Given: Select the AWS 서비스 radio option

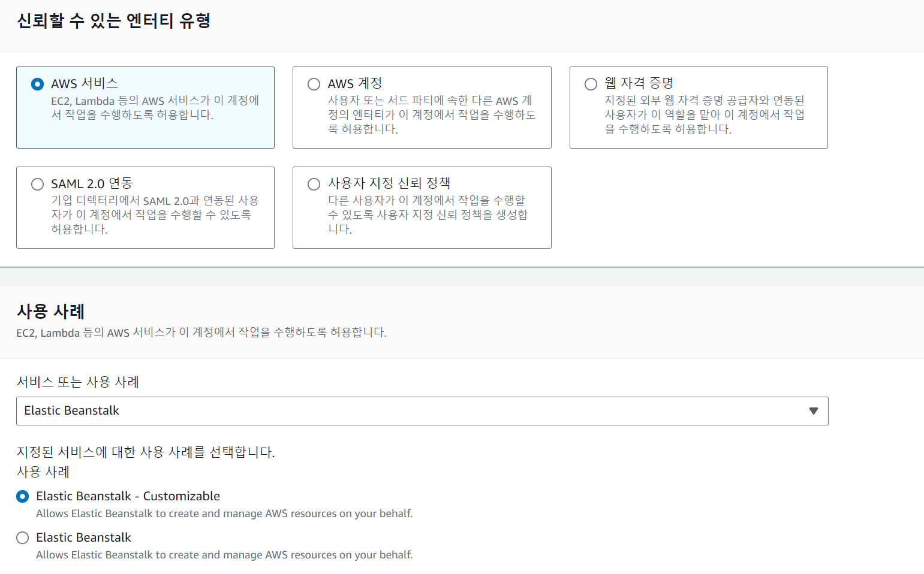Looking at the screenshot, I should pyautogui.click(x=37, y=84).
